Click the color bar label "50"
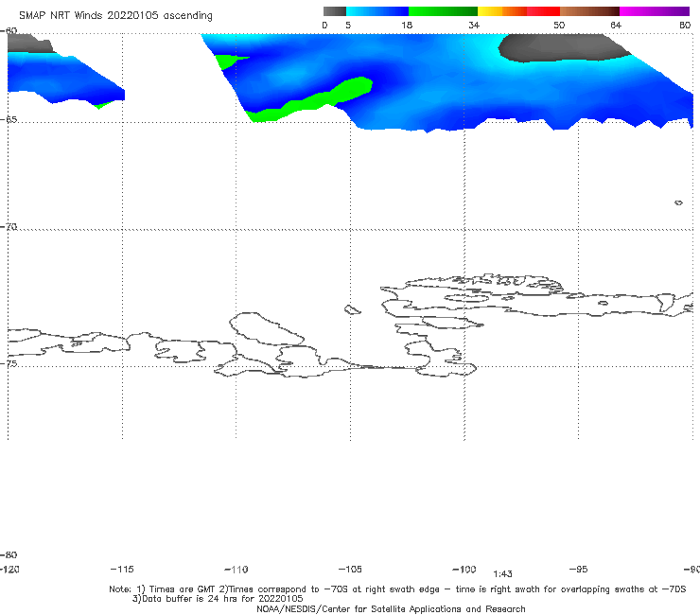 coord(559,25)
